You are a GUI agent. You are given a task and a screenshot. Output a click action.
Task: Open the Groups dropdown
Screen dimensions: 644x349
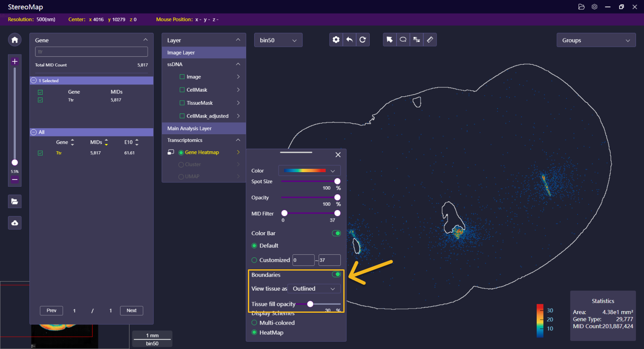click(x=596, y=40)
